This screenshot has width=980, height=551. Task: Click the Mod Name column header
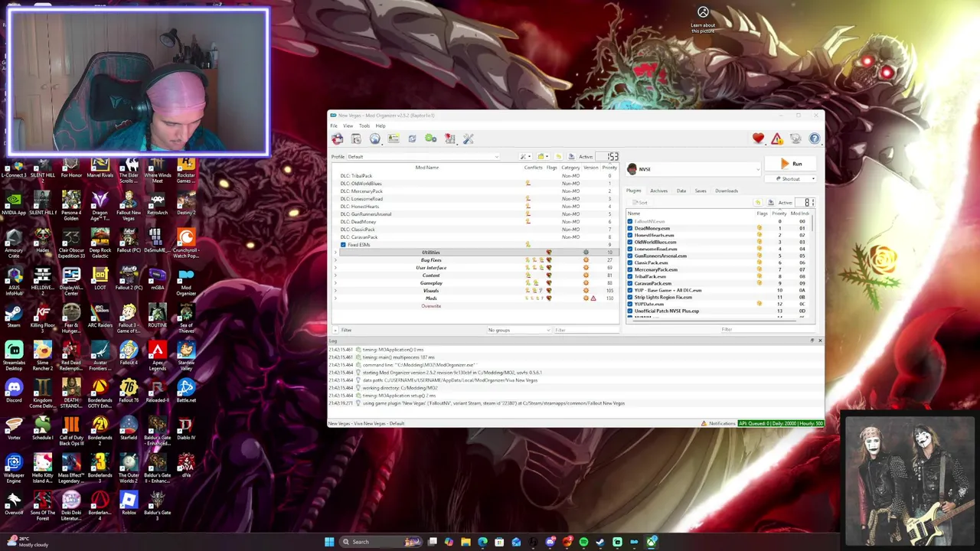tap(427, 168)
